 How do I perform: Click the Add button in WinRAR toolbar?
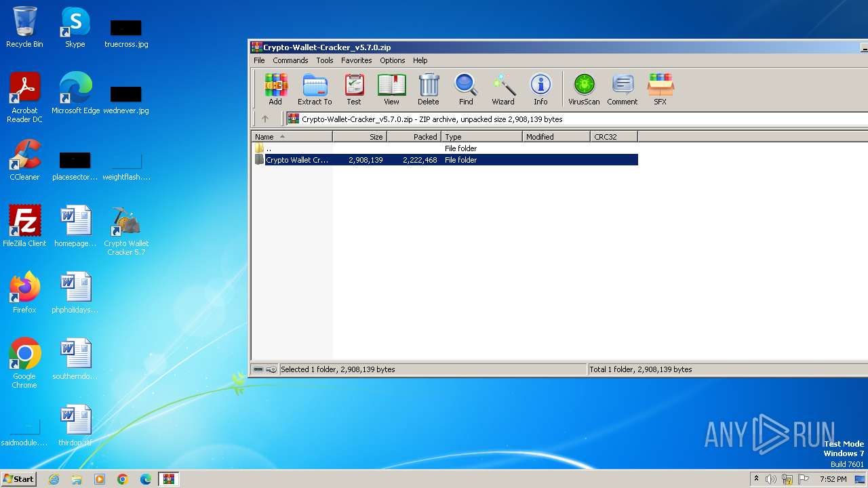coord(275,89)
